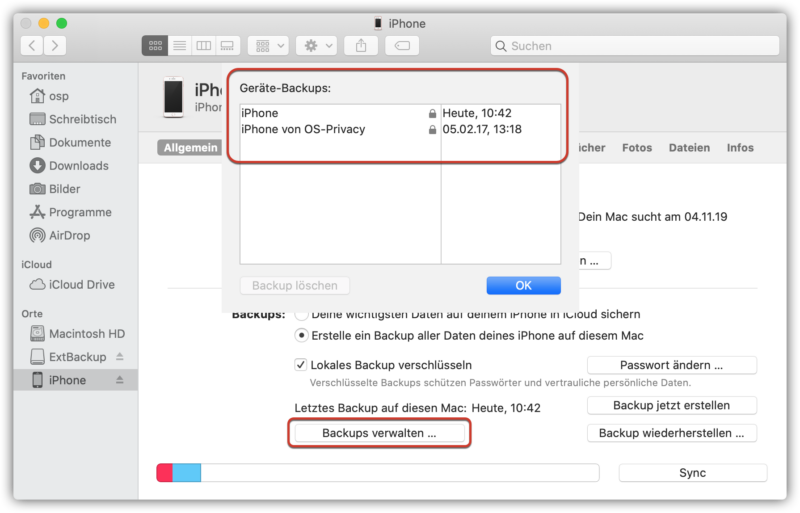The height and width of the screenshot is (513, 800).
Task: Toggle Lokales Backup verschlüsseln checkbox
Action: pyautogui.click(x=301, y=364)
